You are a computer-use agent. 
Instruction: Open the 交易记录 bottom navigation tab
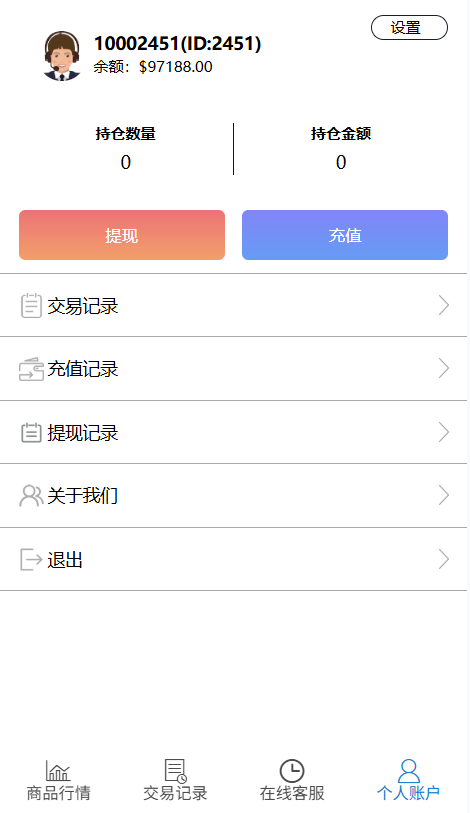click(x=175, y=781)
